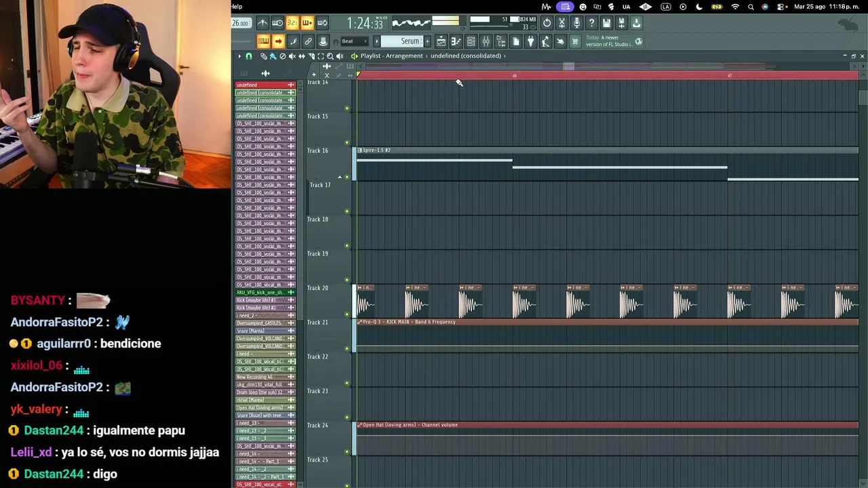868x488 pixels.
Task: Select New Recording 46 in picker
Action: [265, 377]
